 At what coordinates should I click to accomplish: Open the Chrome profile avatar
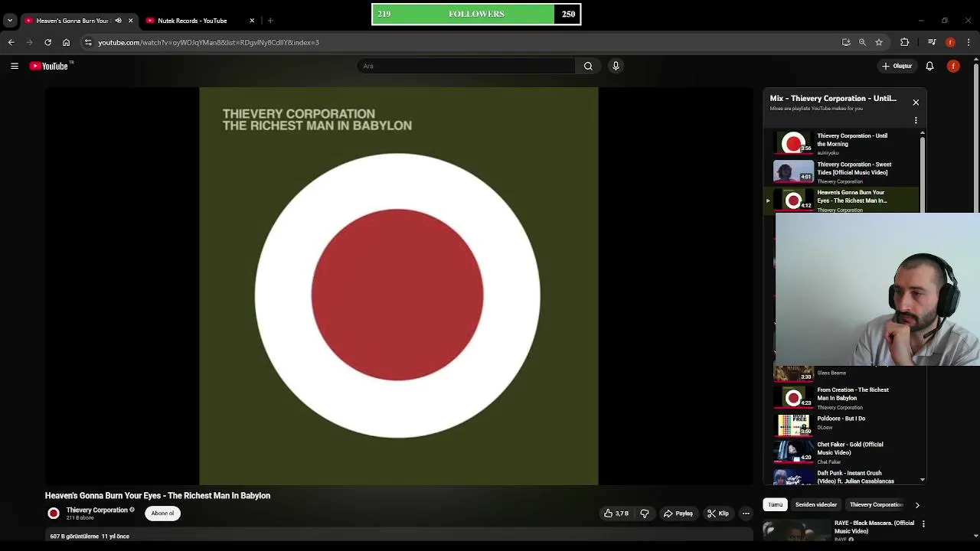(950, 42)
